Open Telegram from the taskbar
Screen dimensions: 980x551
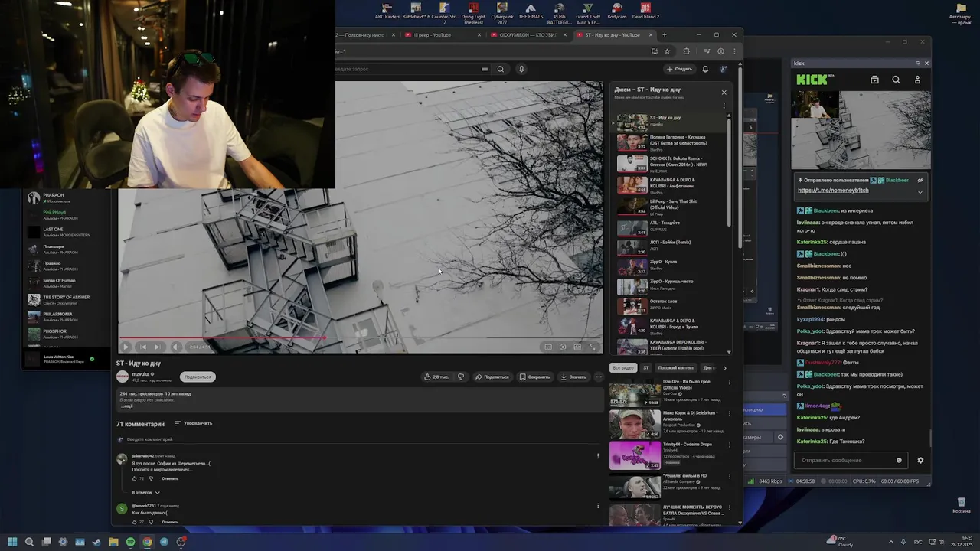pyautogui.click(x=164, y=542)
